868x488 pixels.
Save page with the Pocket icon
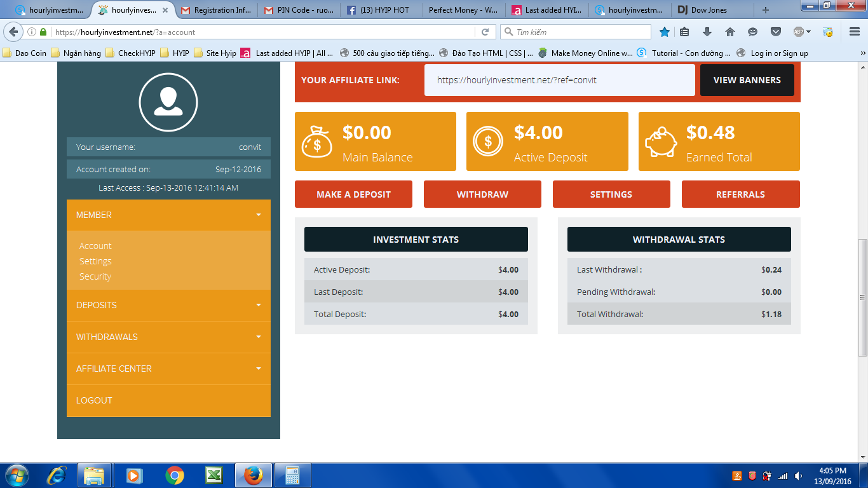[x=776, y=32]
